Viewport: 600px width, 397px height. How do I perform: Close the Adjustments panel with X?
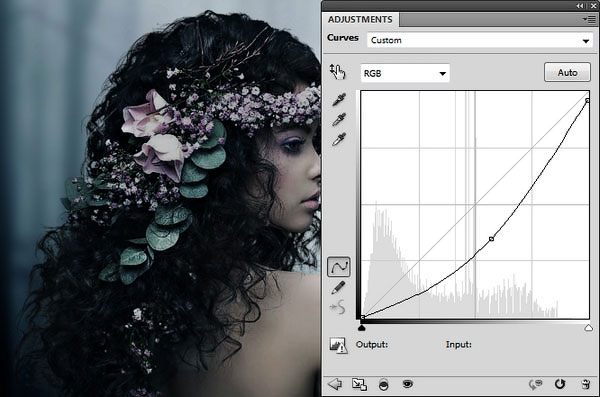(593, 6)
